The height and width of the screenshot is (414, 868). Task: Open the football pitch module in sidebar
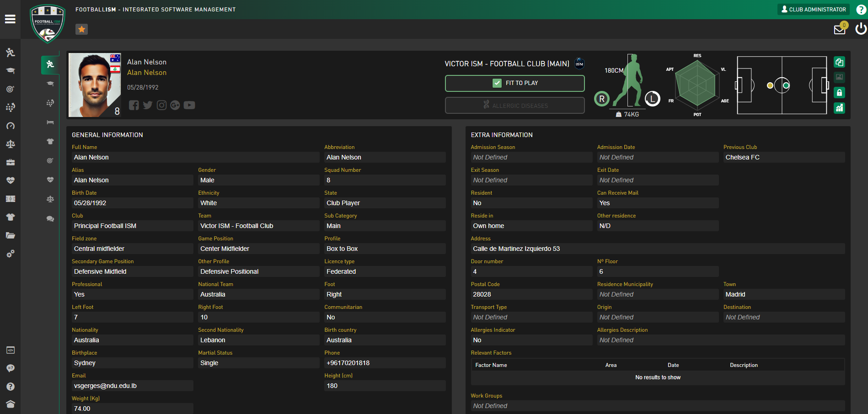coord(10,199)
